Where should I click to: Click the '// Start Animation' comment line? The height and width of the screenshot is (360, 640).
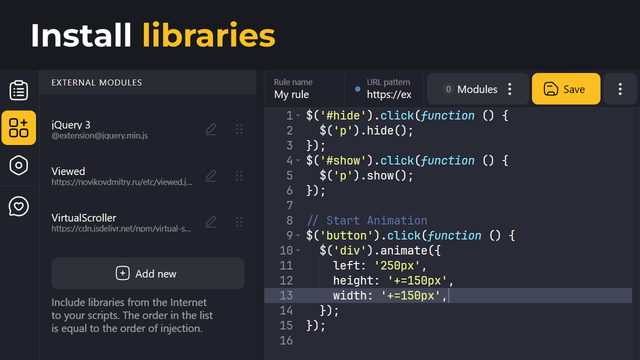click(367, 220)
